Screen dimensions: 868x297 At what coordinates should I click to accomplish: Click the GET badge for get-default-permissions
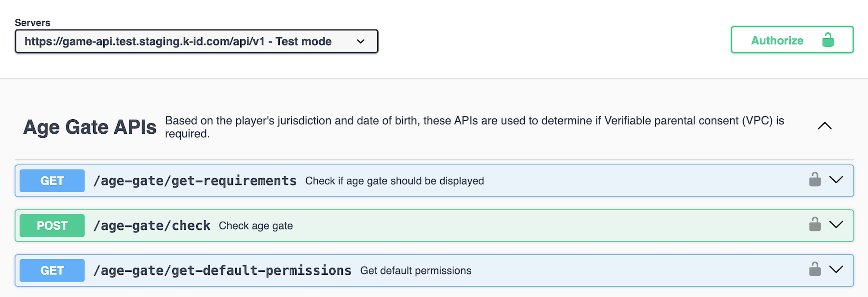tap(52, 270)
